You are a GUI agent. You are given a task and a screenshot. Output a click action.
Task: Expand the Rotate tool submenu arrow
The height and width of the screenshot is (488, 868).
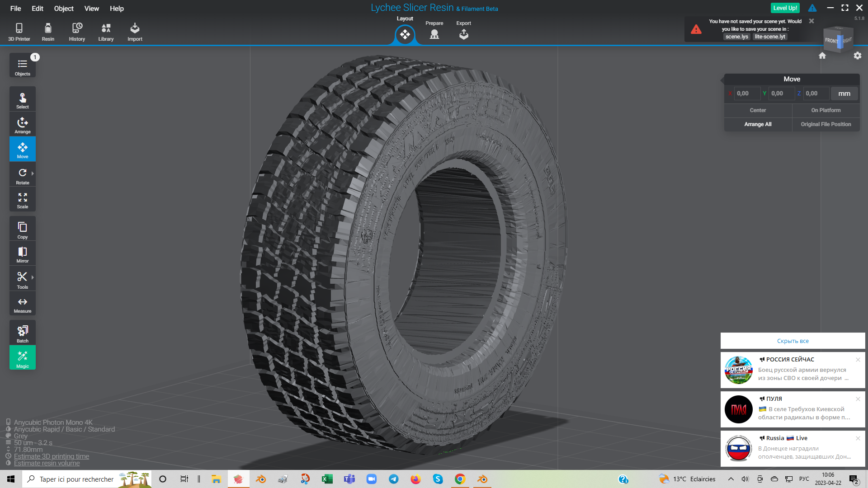click(33, 174)
